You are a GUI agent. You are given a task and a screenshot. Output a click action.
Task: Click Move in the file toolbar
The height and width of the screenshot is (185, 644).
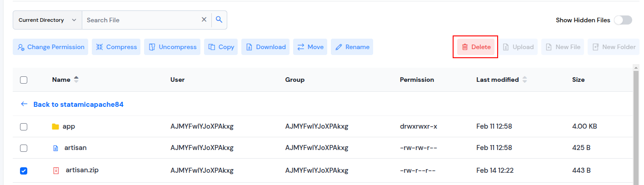click(310, 47)
